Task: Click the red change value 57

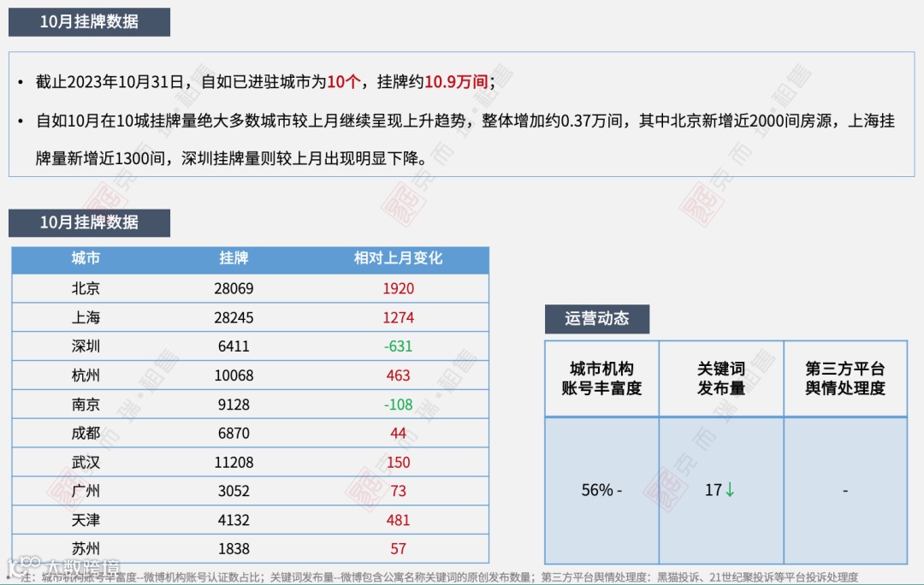Action: tap(399, 549)
